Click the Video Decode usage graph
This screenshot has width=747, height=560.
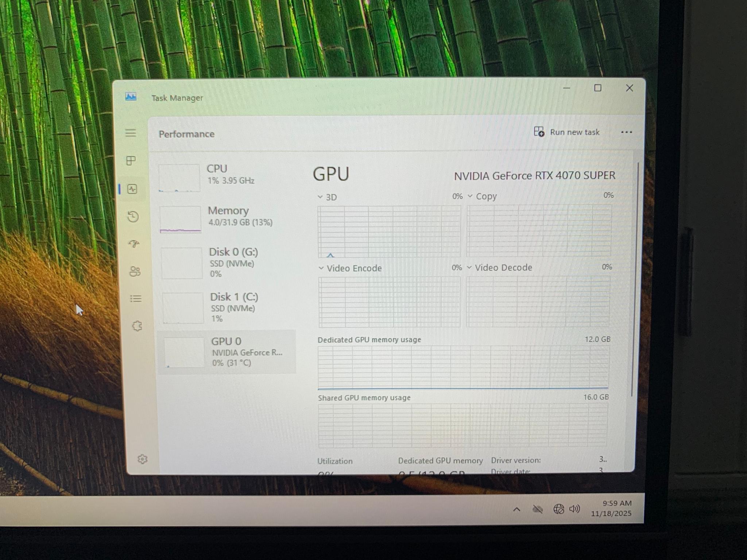[x=538, y=301]
